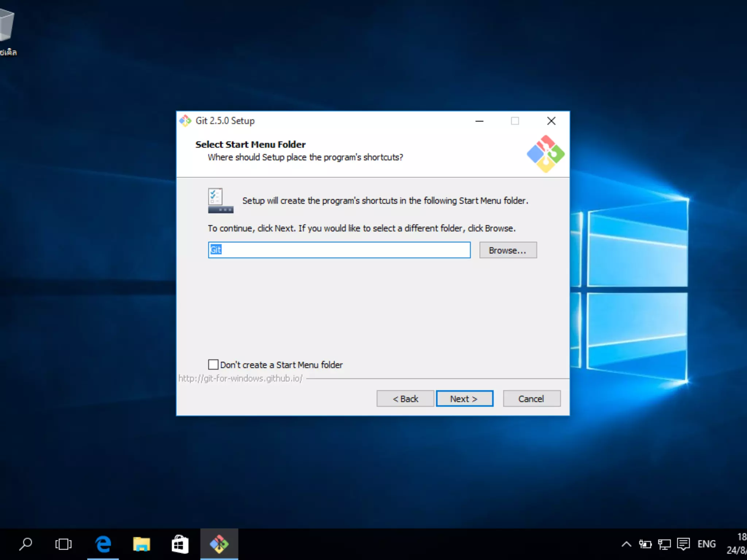This screenshot has width=747, height=560.
Task: Switch the ENG input language indicator
Action: coord(706,544)
